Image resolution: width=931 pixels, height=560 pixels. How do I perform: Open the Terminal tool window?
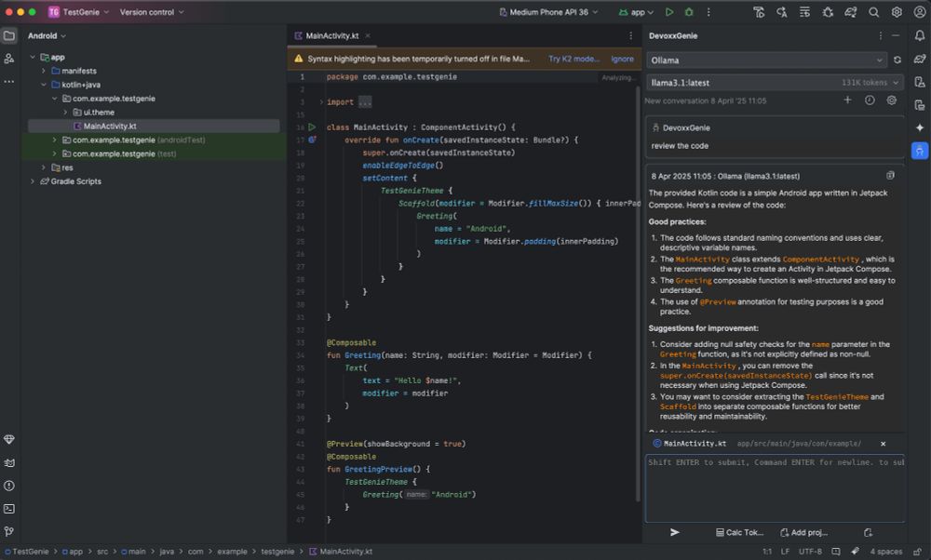[9, 509]
